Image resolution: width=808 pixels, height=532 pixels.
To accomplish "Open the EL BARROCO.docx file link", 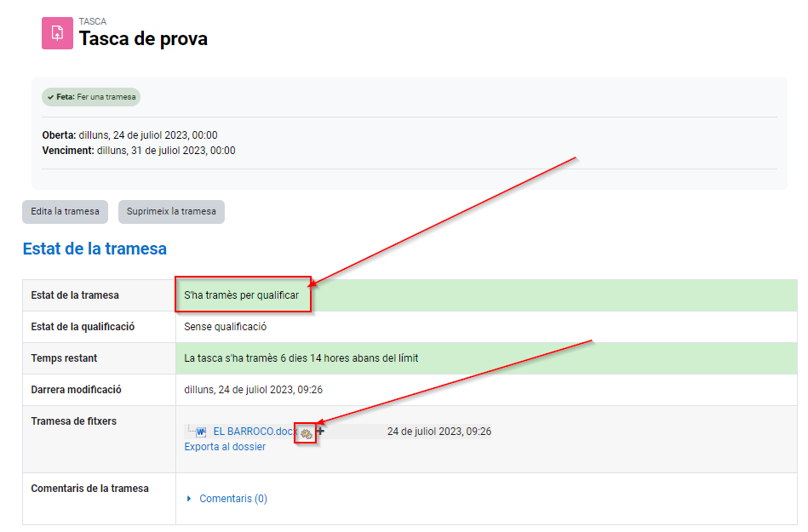I will [254, 432].
